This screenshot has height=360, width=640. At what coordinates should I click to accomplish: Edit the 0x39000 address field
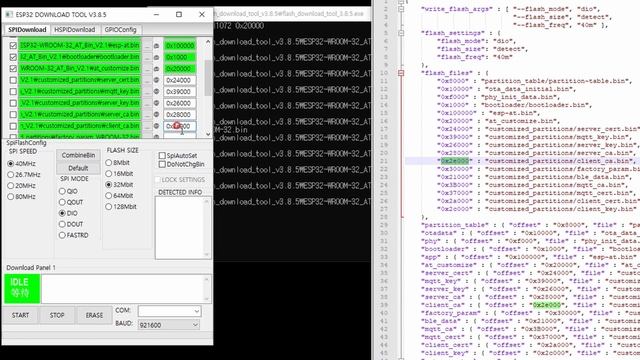click(x=180, y=91)
